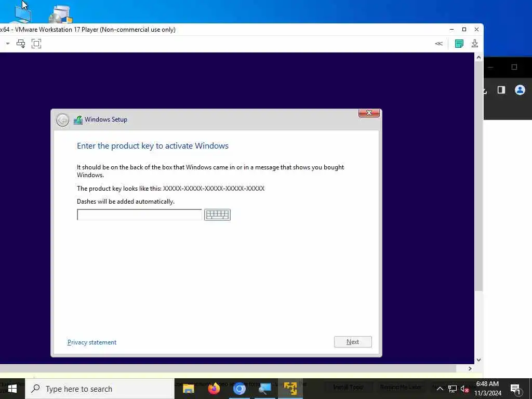
Task: Maximize the background browser window
Action: coord(514,67)
